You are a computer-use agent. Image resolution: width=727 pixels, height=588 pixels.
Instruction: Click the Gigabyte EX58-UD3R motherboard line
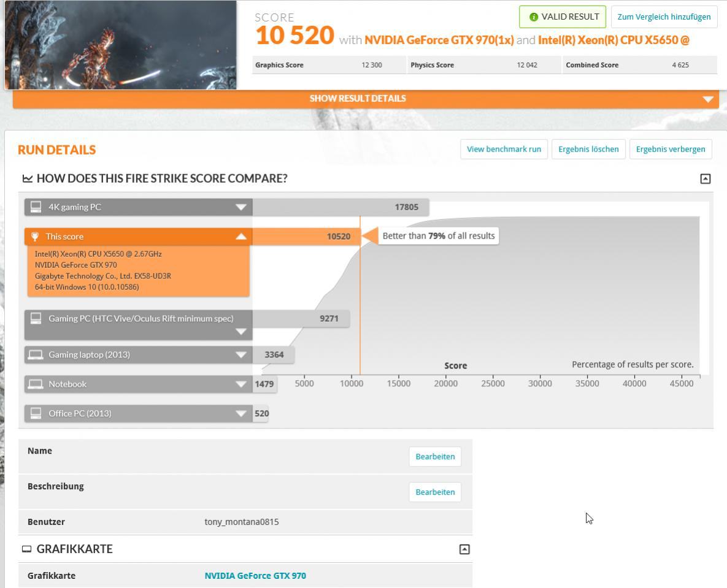pyautogui.click(x=103, y=276)
